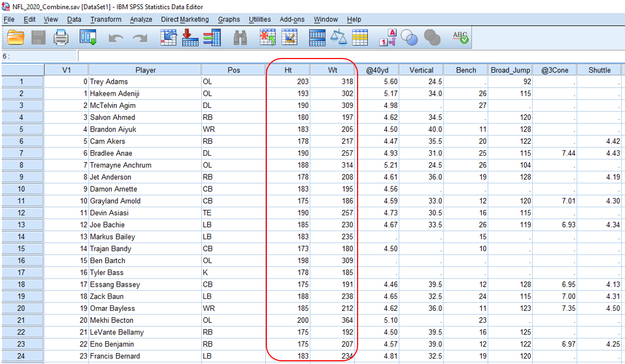Open the Graphs menu
Image resolution: width=625 pixels, height=364 pixels.
click(229, 19)
